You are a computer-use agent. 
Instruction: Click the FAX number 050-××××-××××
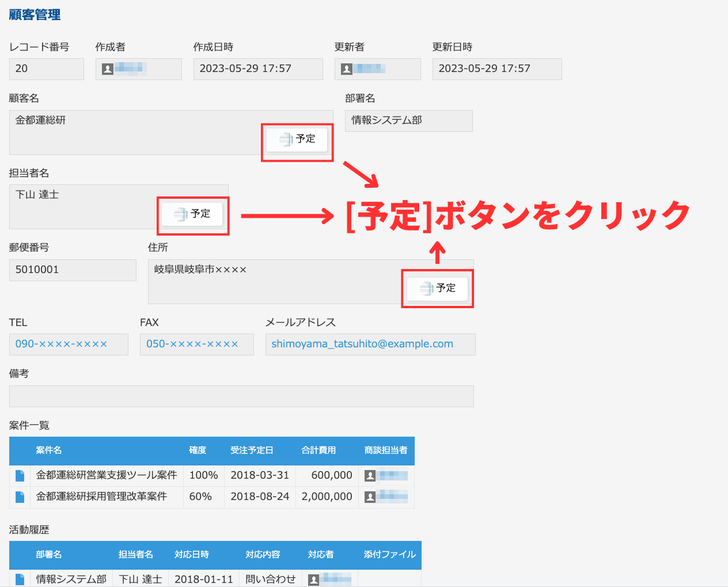pyautogui.click(x=192, y=344)
